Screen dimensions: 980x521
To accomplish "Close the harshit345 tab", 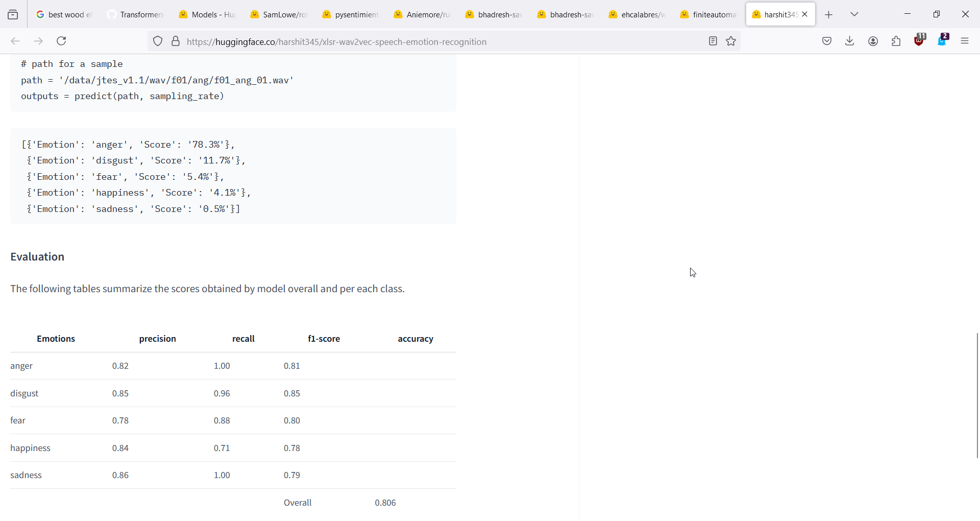I will [805, 15].
